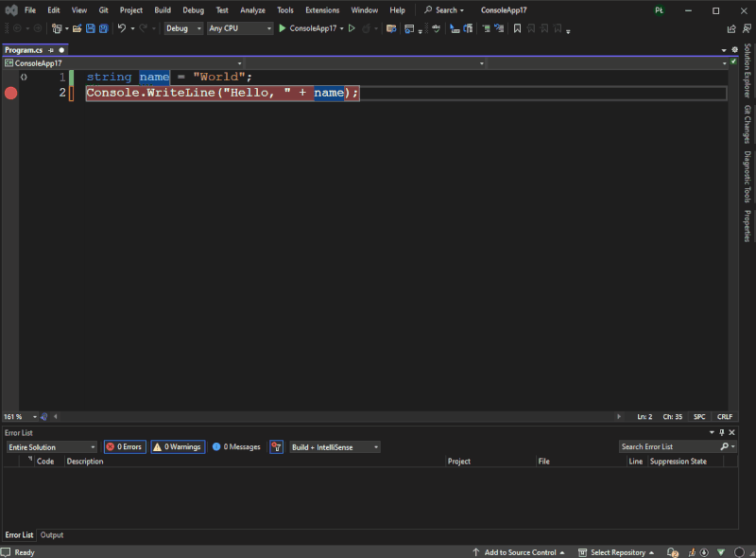Click the search magnifier in Error List
The width and height of the screenshot is (756, 558).
(724, 447)
